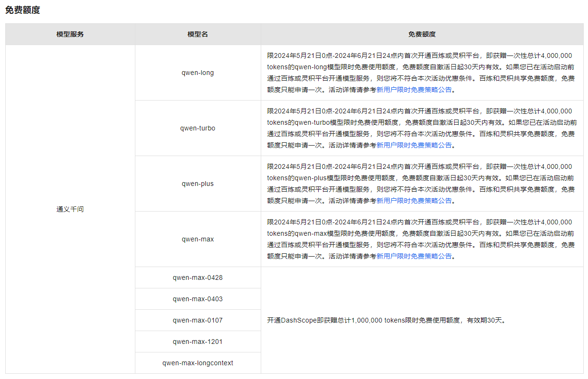This screenshot has width=588, height=379.
Task: Select the qwen-max-1201 cell
Action: click(198, 342)
